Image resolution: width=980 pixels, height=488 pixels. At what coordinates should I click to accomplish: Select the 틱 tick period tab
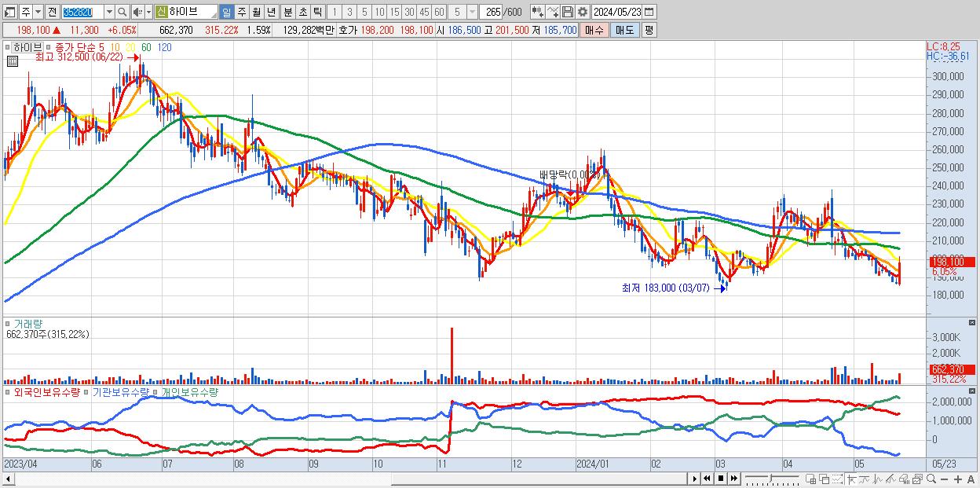[x=317, y=12]
